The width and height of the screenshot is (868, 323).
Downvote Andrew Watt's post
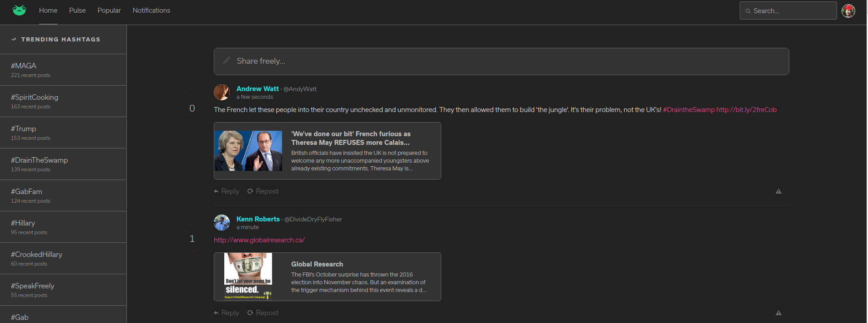tap(192, 120)
